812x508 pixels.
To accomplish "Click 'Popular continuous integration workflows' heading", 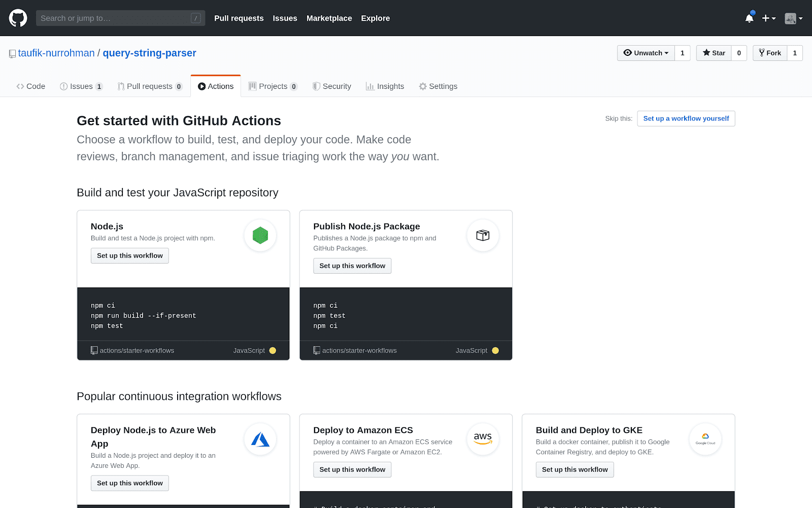I will point(179,396).
